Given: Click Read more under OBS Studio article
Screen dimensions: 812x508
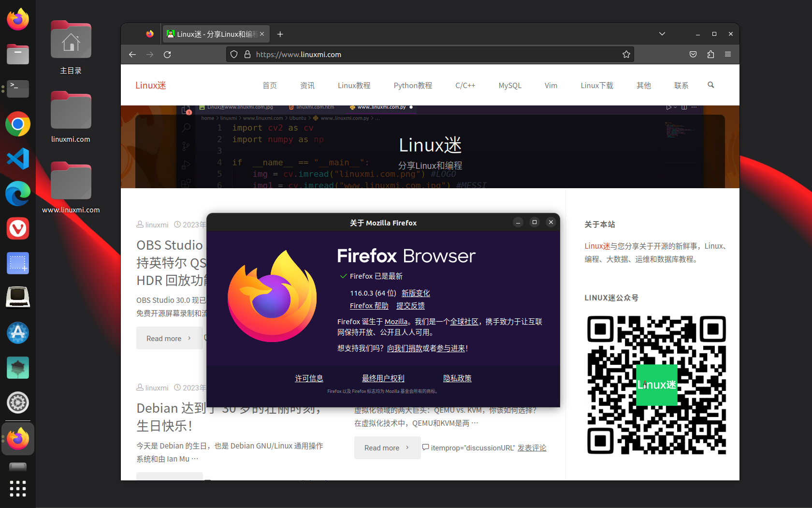Looking at the screenshot, I should (169, 338).
